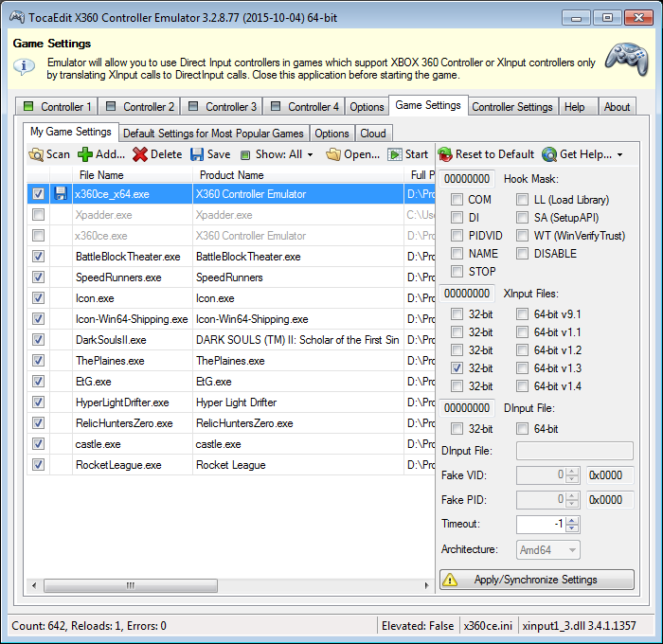
Task: Click the Controller 1 green status icon
Action: click(x=28, y=106)
